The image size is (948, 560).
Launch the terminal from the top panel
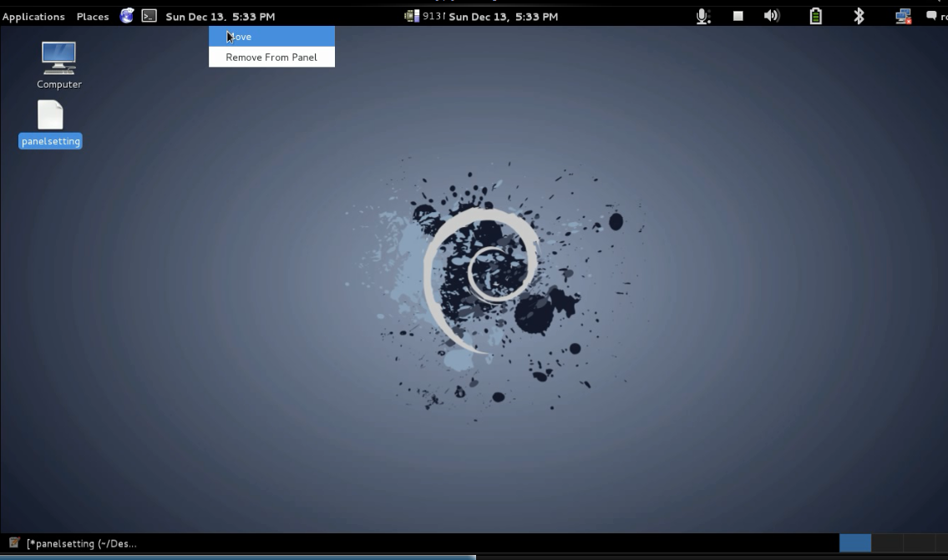click(x=149, y=16)
